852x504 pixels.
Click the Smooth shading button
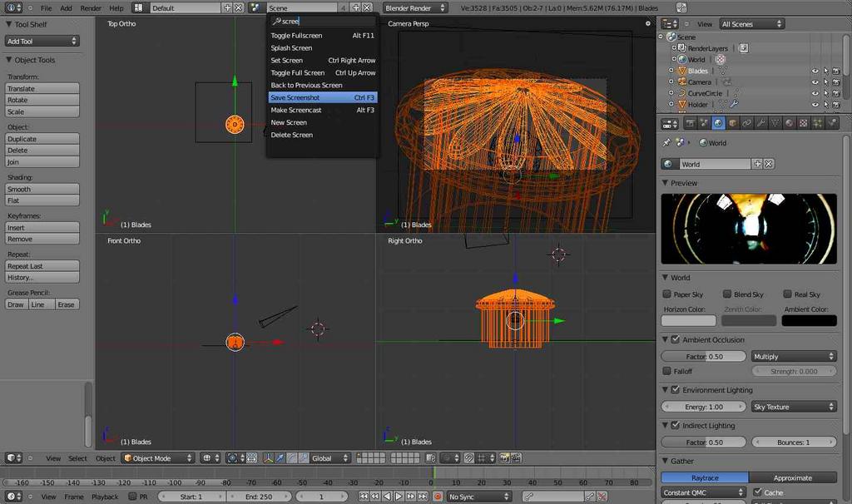tap(42, 189)
